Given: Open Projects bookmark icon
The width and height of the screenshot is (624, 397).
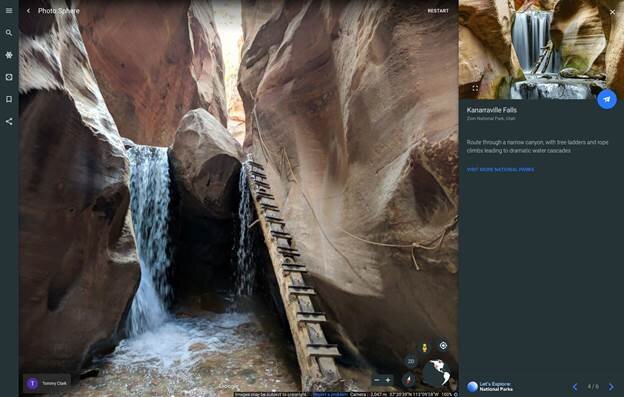Looking at the screenshot, I should [9, 99].
